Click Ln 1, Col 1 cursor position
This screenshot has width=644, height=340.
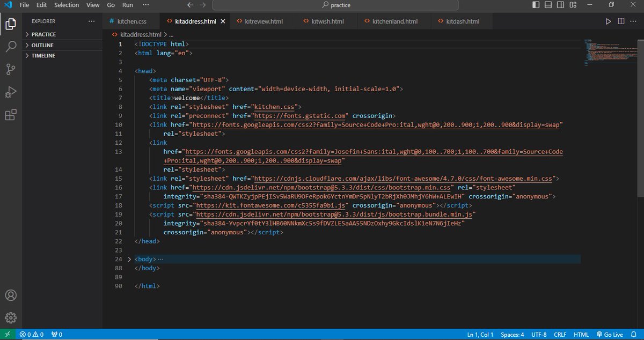(480, 335)
